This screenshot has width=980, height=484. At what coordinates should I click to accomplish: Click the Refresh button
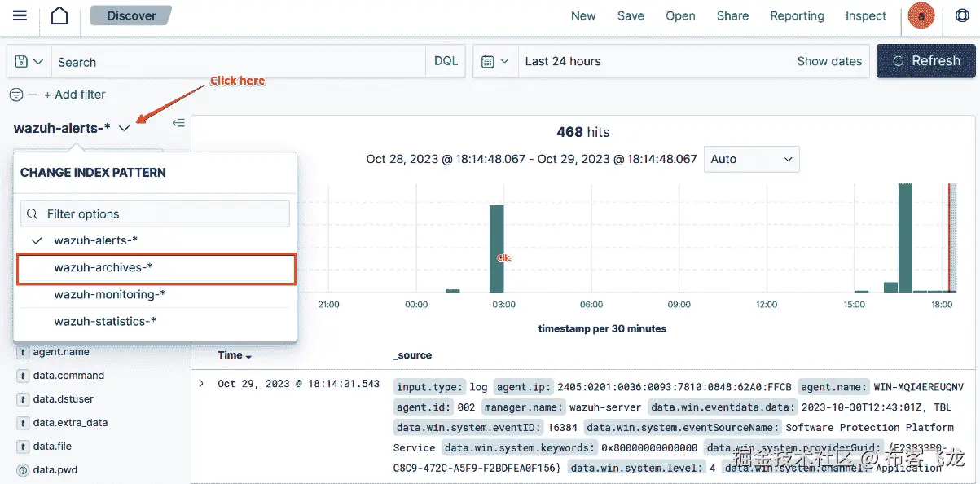926,61
